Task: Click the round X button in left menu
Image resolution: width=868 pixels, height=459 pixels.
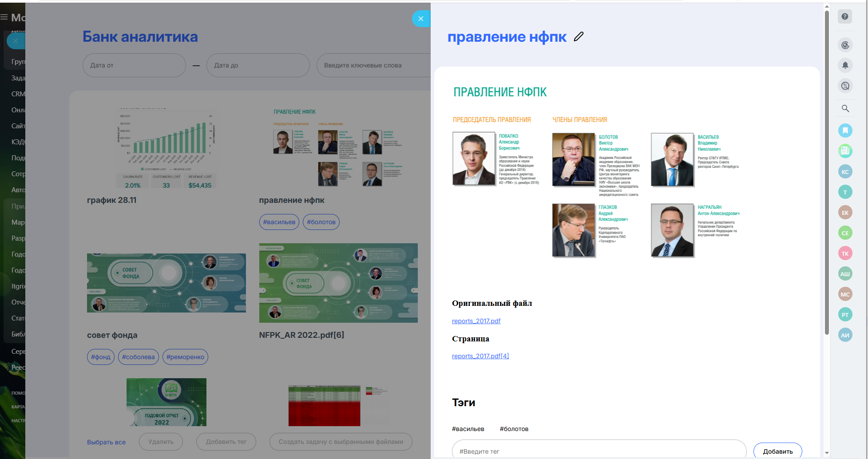Action: click(16, 41)
